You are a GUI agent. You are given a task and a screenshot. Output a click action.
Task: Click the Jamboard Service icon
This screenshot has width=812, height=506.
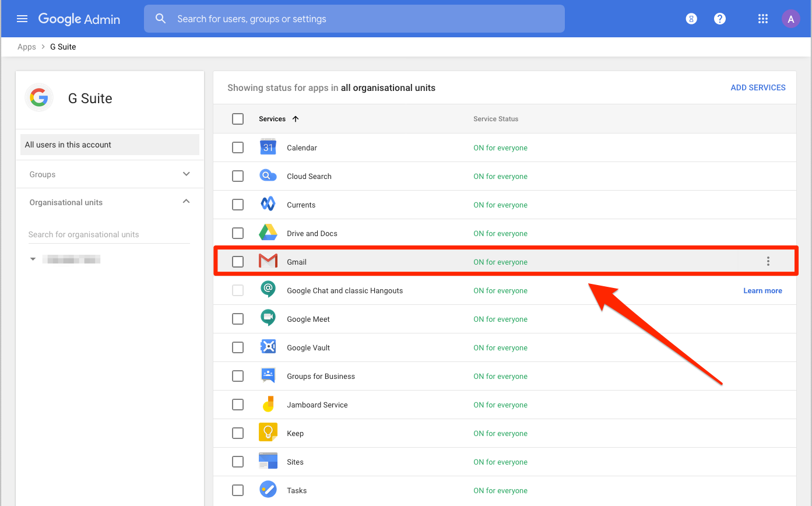point(268,404)
